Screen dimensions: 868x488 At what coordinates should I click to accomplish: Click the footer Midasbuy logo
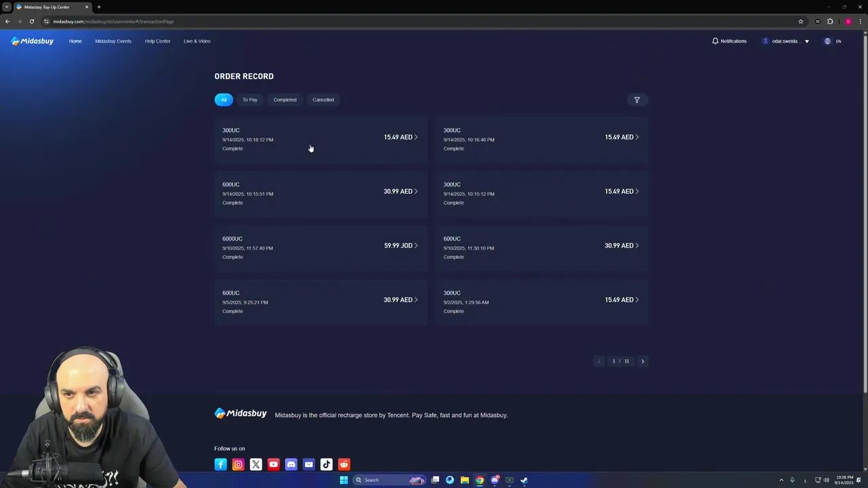(x=241, y=413)
